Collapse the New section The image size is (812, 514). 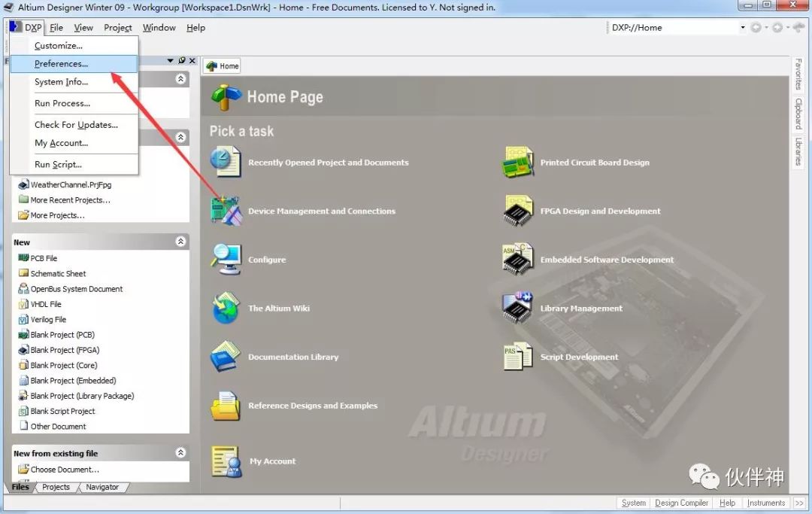pyautogui.click(x=180, y=242)
